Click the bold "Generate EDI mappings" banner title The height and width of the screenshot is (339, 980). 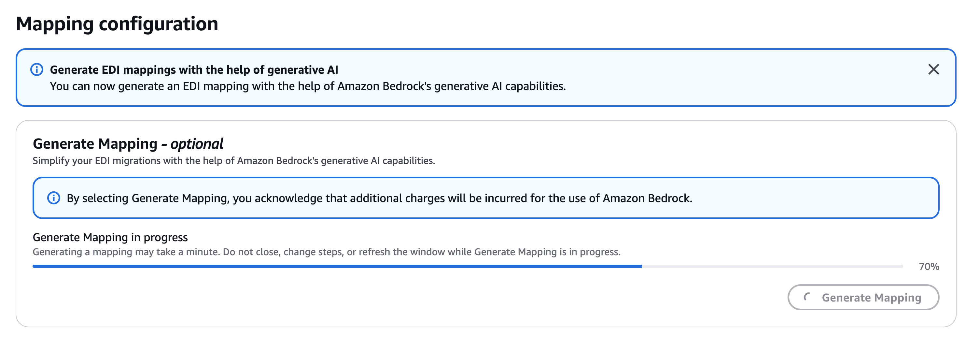pyautogui.click(x=194, y=70)
